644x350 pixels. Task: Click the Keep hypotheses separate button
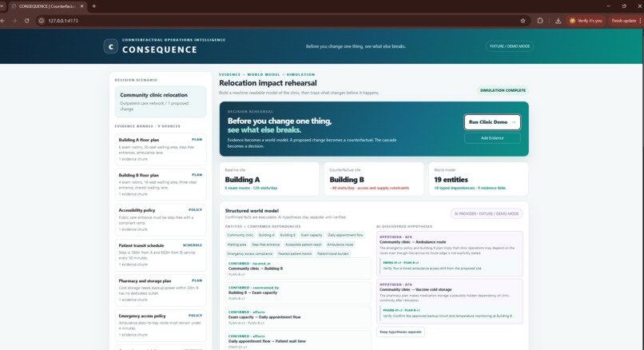(400, 332)
